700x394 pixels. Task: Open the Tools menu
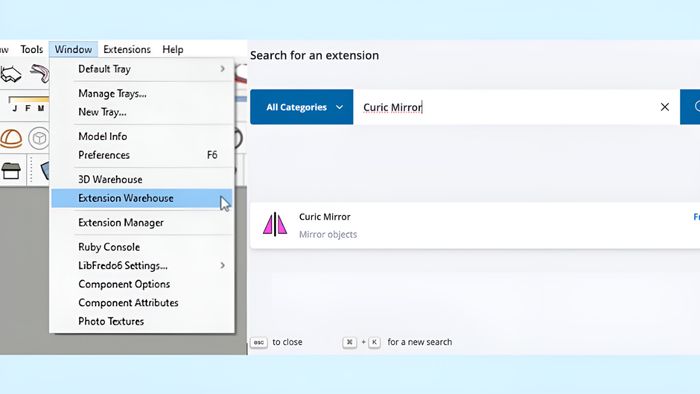32,50
